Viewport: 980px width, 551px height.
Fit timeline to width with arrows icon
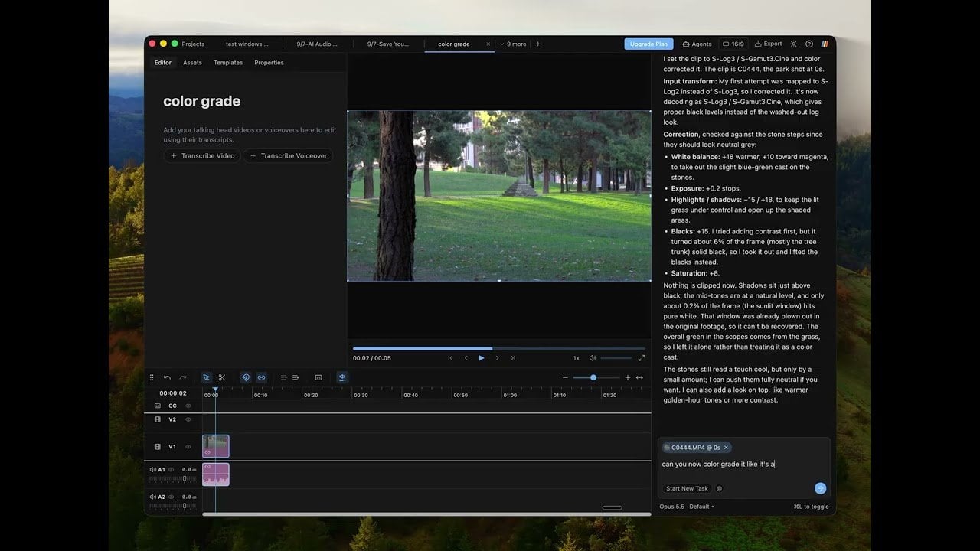(639, 377)
